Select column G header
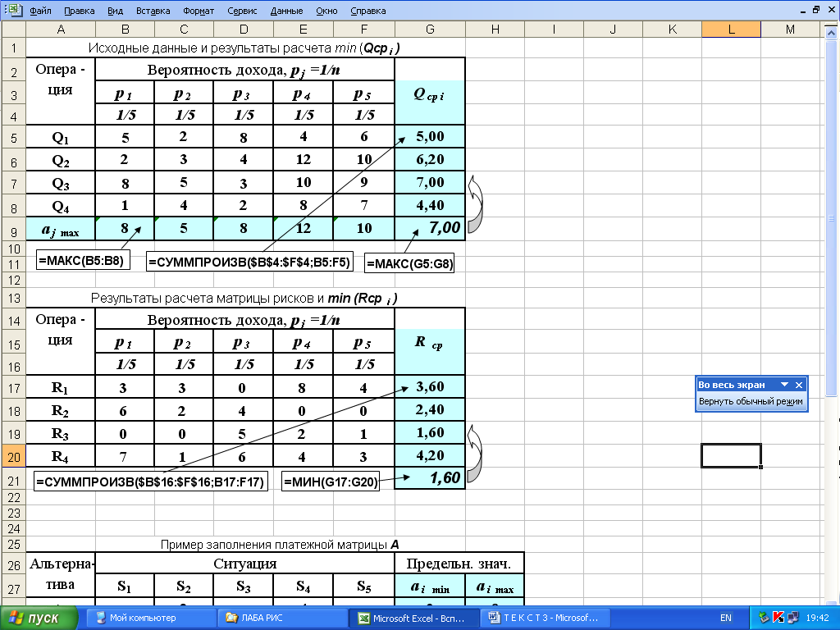 click(430, 30)
